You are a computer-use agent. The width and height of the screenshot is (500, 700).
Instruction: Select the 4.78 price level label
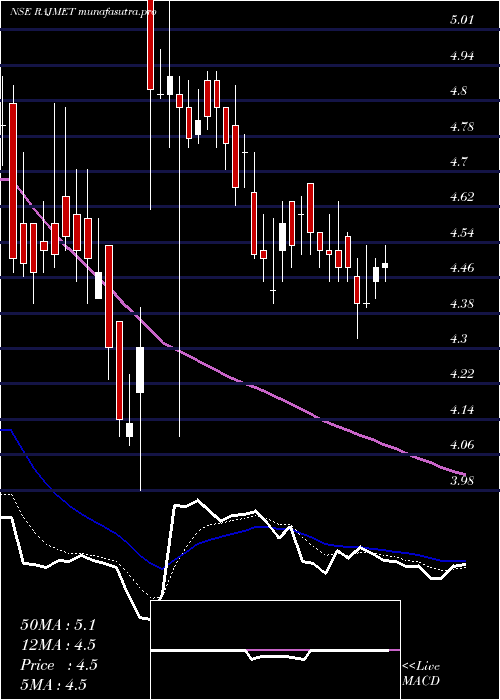(x=462, y=127)
